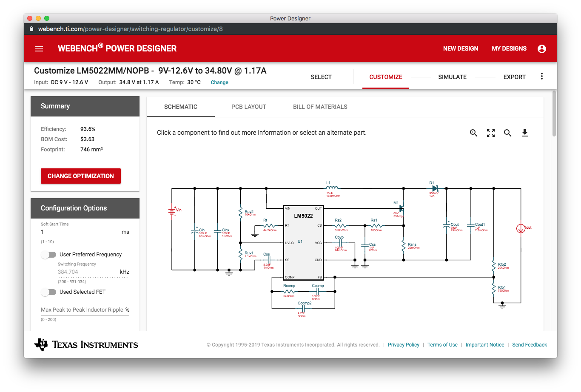Select the Ruv1 resistor symbol
Screen dimensions: 581x392
click(240, 254)
